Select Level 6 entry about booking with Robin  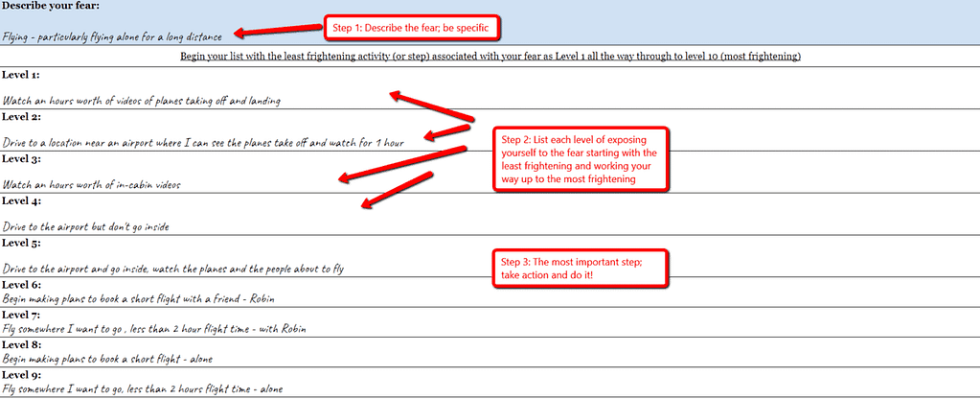(x=131, y=299)
